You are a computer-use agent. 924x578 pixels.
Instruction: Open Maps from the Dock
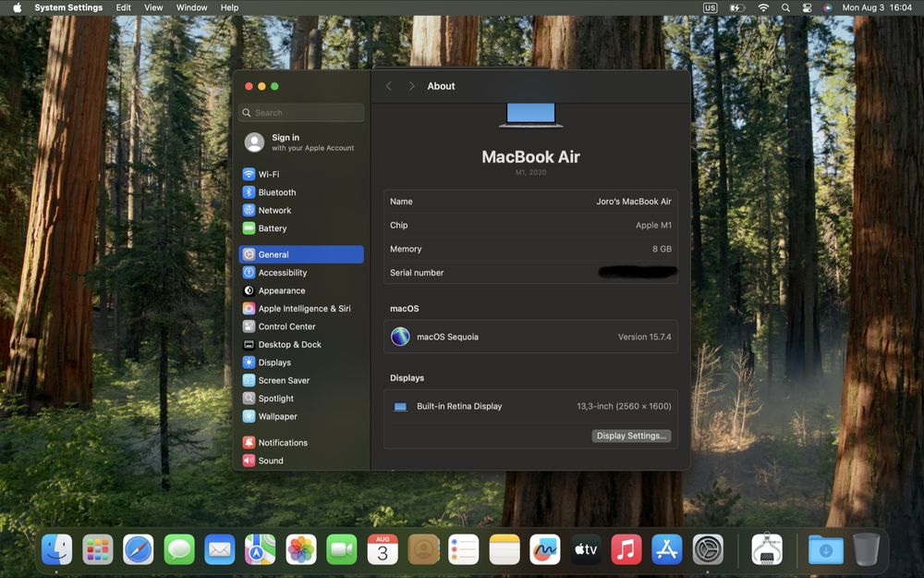(261, 549)
